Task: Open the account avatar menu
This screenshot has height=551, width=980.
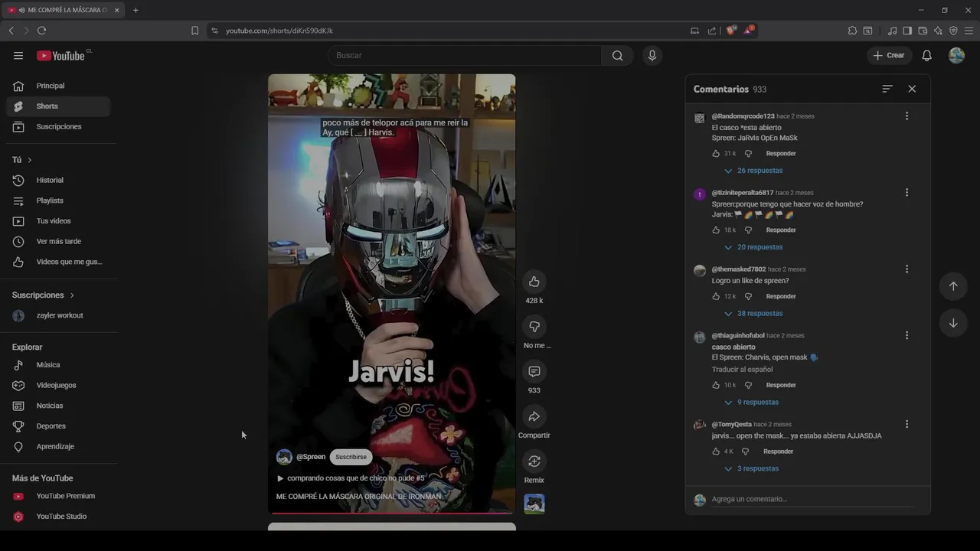Action: tap(956, 55)
